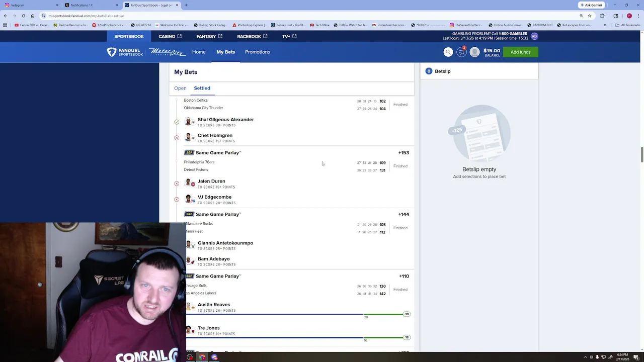Open the site search magnifier icon
This screenshot has width=644, height=362.
tap(448, 52)
